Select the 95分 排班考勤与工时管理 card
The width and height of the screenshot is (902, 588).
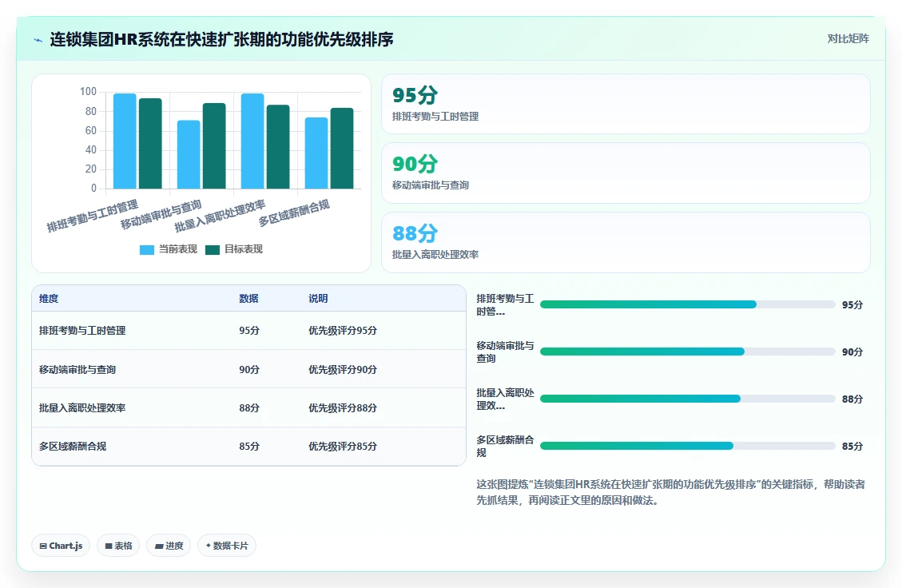tap(626, 104)
